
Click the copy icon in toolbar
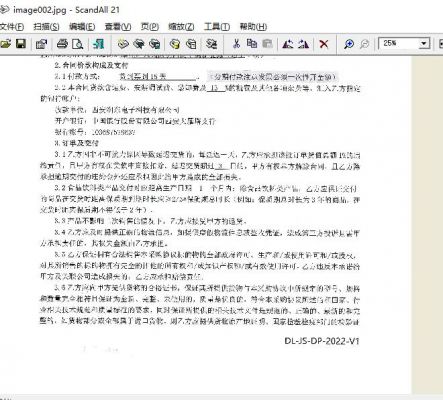(252, 44)
